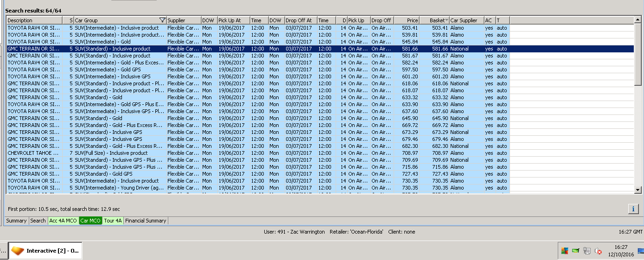Select the Young Driver row
The width and height of the screenshot is (644, 260).
point(258,188)
